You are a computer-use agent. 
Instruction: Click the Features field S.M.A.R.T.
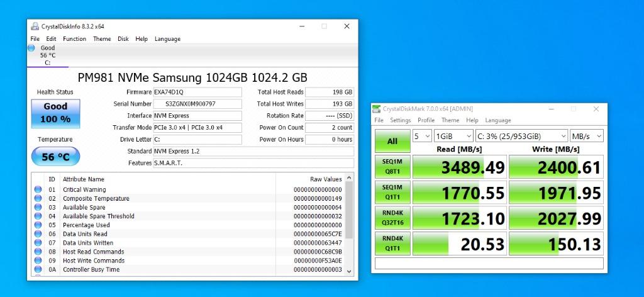(253, 163)
